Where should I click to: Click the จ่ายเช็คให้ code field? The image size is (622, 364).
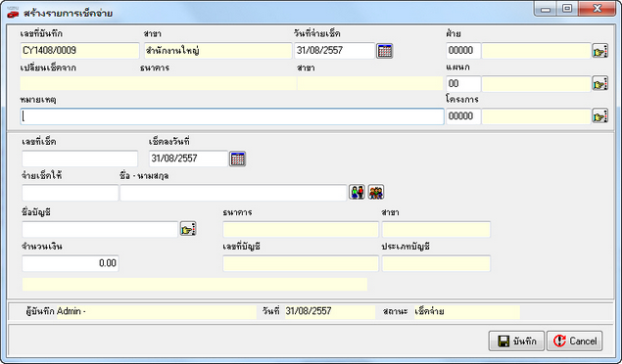click(x=71, y=193)
